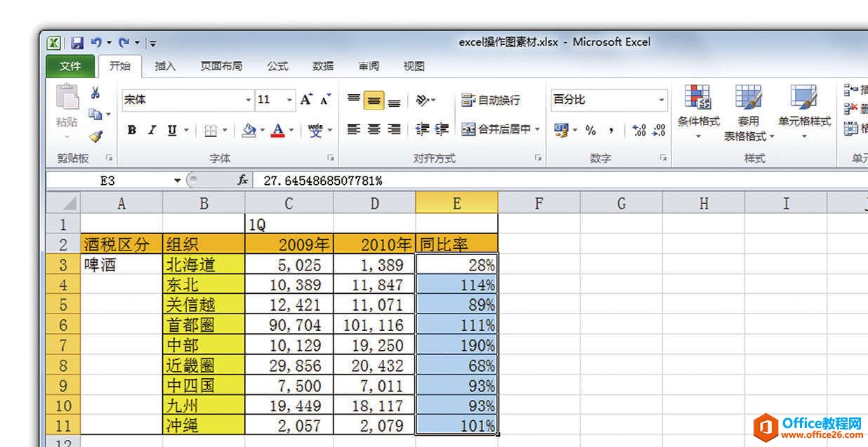Expand the Name Box dropdown arrow
Screen dimensions: 868x447
pos(178,181)
